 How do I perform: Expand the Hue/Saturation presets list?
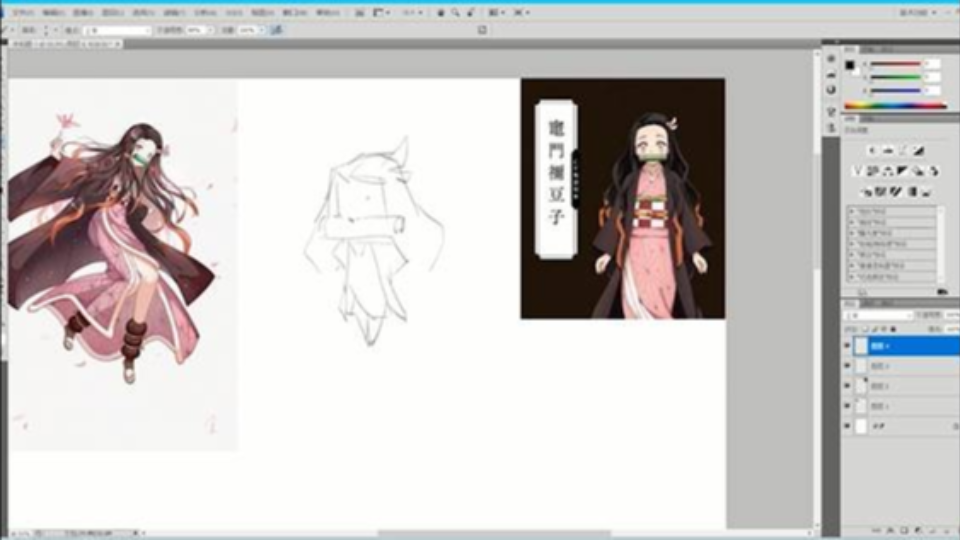click(x=852, y=244)
